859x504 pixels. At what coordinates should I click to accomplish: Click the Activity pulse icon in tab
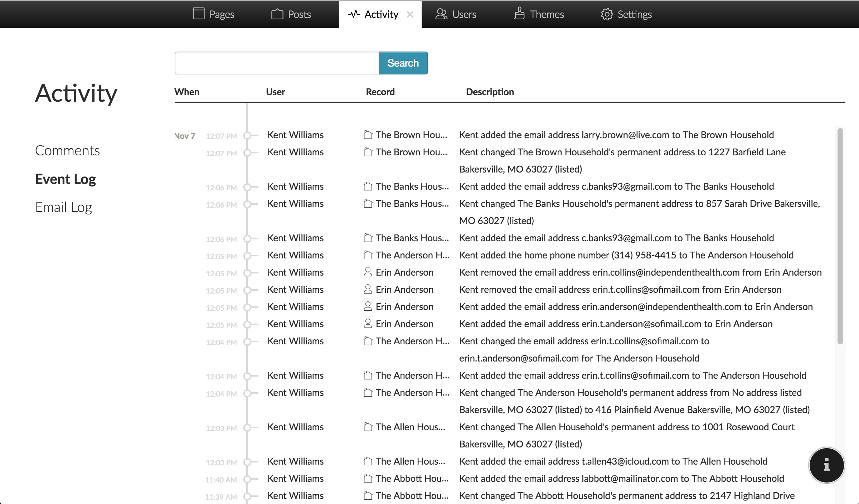click(354, 14)
